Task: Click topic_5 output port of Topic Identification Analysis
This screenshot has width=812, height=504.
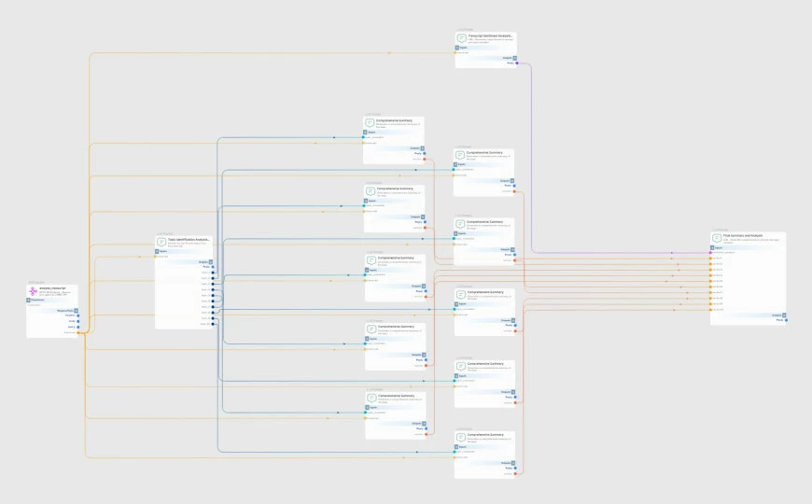Action: 213,295
